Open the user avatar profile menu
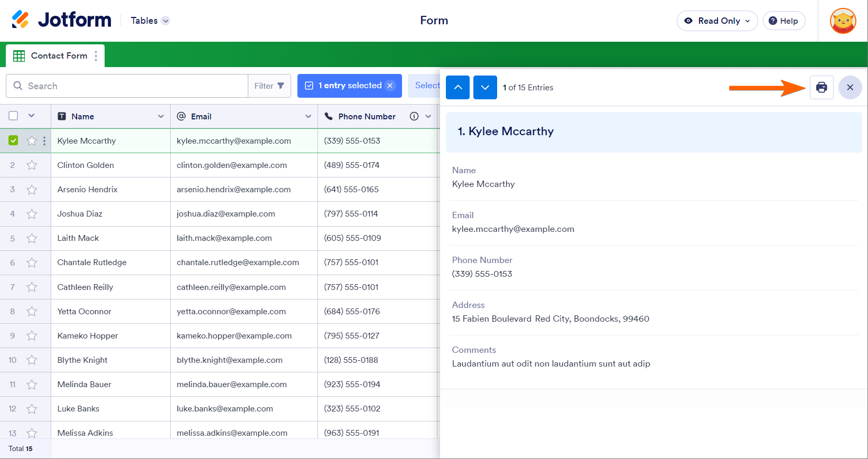 (843, 21)
